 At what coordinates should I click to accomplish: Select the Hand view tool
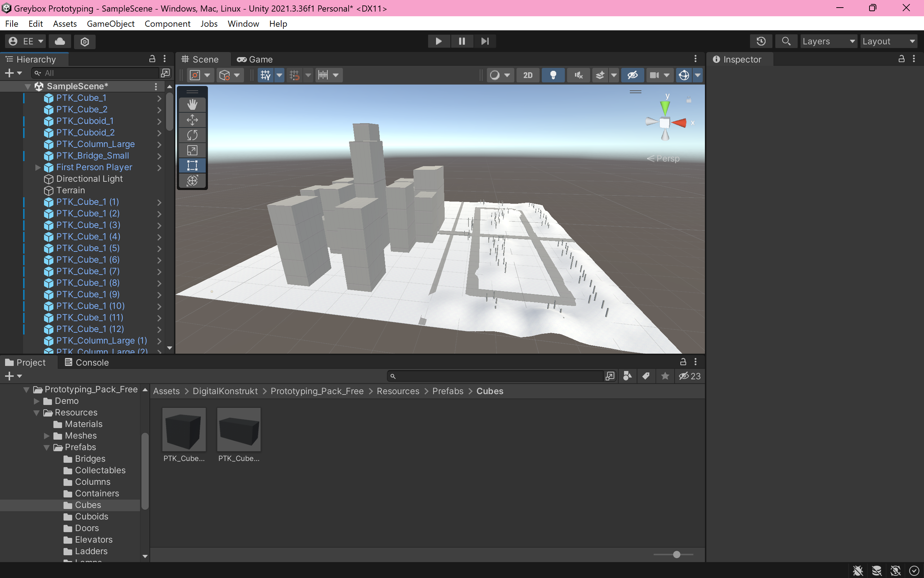(x=192, y=105)
